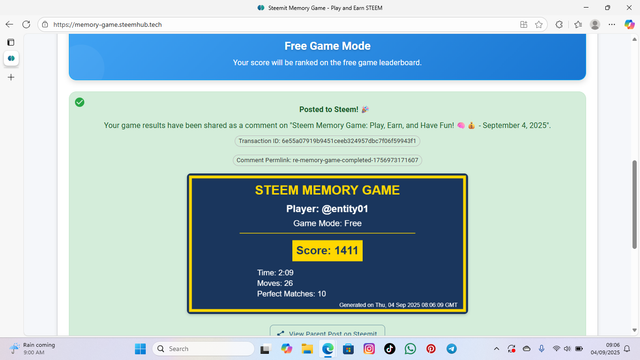Viewport: 640px width, 360px height.
Task: Reload the memory game page
Action: (x=26, y=24)
